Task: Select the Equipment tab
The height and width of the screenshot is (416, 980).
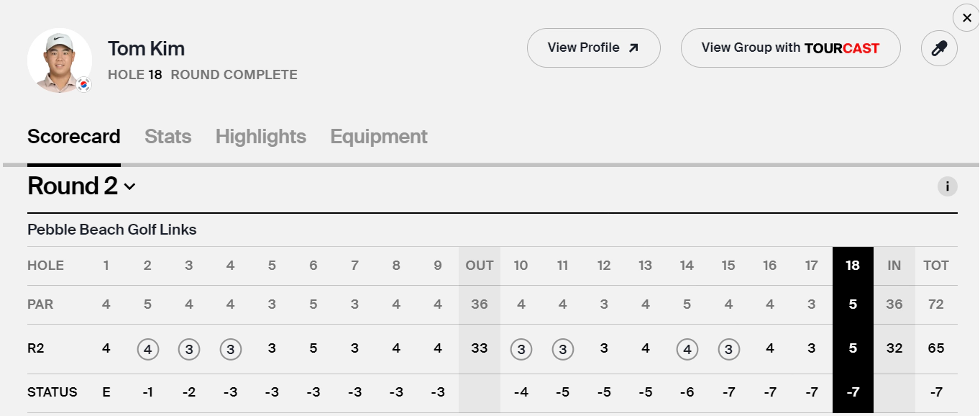Action: click(x=379, y=137)
